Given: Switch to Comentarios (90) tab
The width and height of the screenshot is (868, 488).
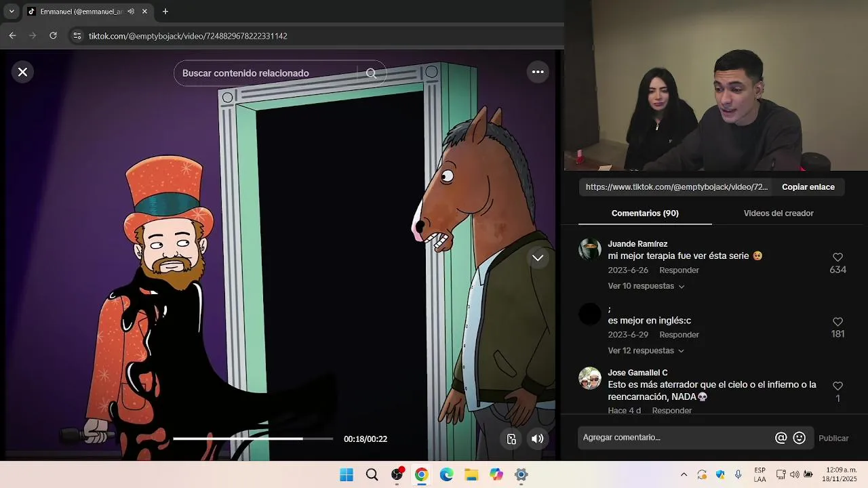Looking at the screenshot, I should [645, 213].
